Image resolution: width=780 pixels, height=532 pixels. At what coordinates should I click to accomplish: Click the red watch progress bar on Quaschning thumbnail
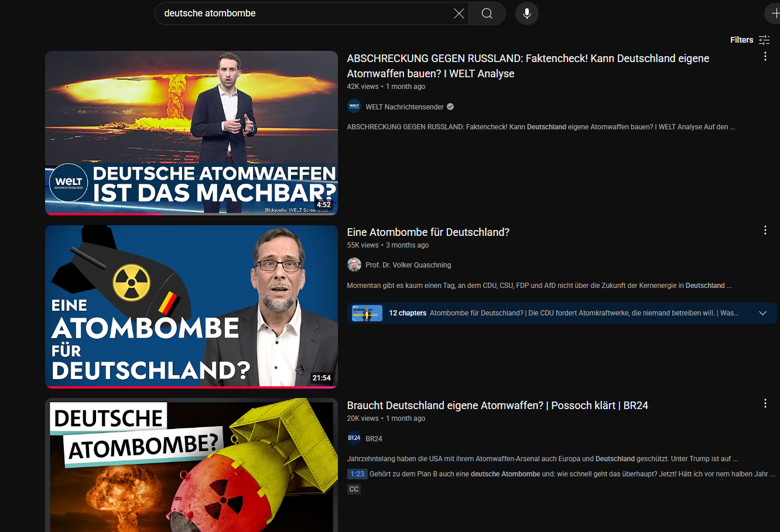pos(191,387)
